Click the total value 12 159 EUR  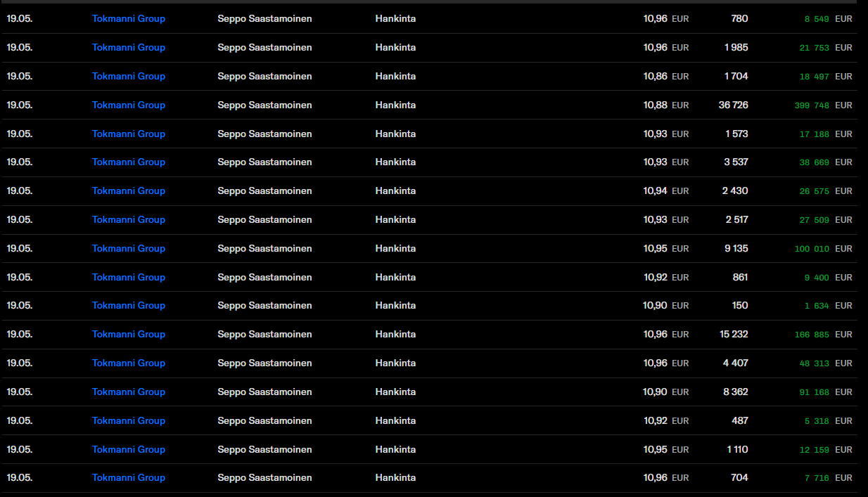click(x=826, y=449)
